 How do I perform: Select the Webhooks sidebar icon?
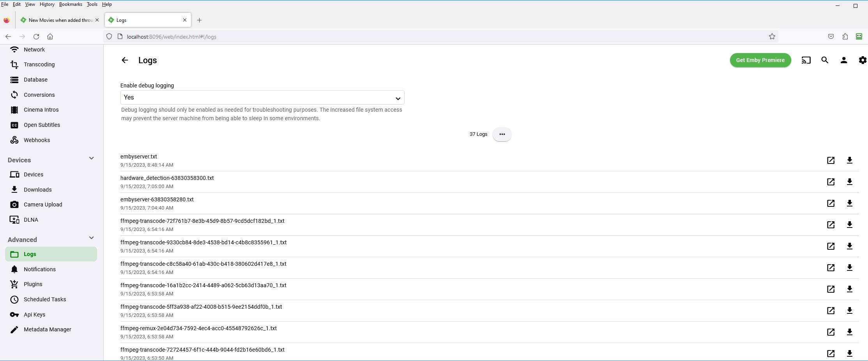(x=14, y=140)
